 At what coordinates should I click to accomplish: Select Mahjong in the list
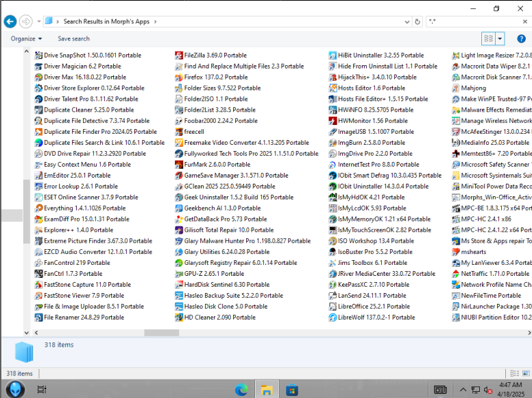[469, 89]
